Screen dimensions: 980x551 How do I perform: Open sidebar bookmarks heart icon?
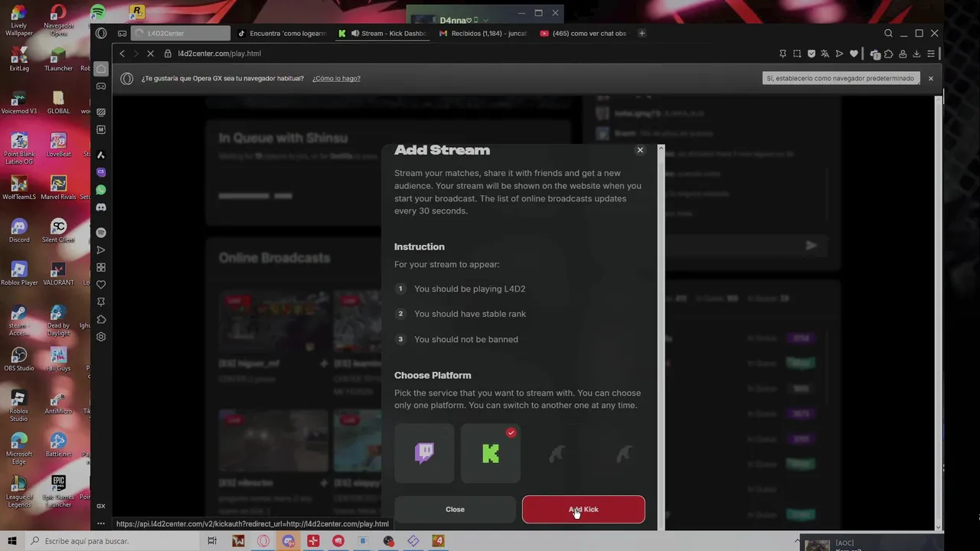[x=101, y=285]
